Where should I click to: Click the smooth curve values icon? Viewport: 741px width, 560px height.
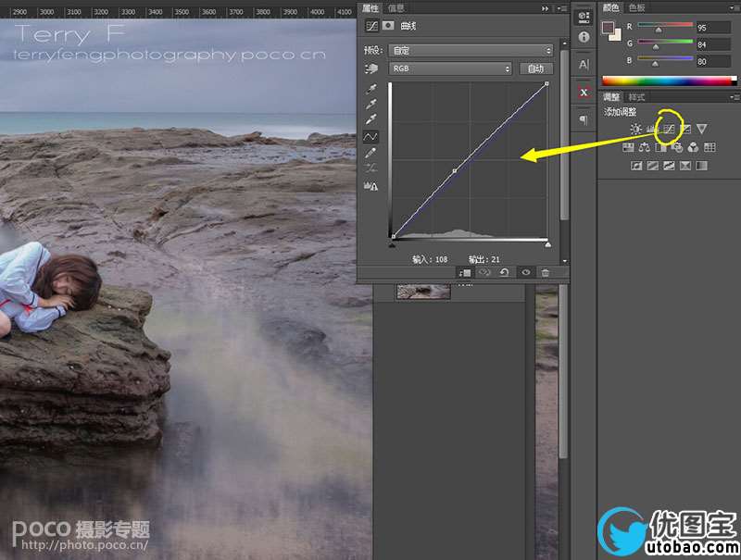[371, 168]
